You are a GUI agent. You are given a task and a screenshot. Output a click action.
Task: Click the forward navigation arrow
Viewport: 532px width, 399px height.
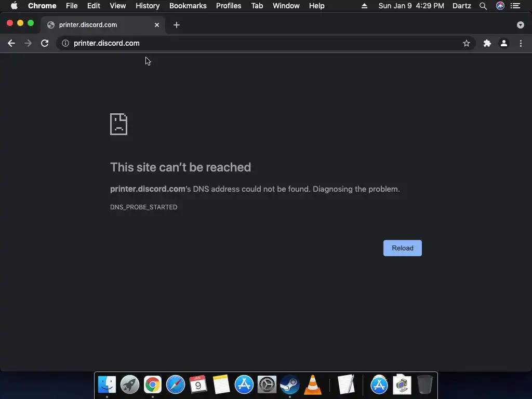click(28, 43)
